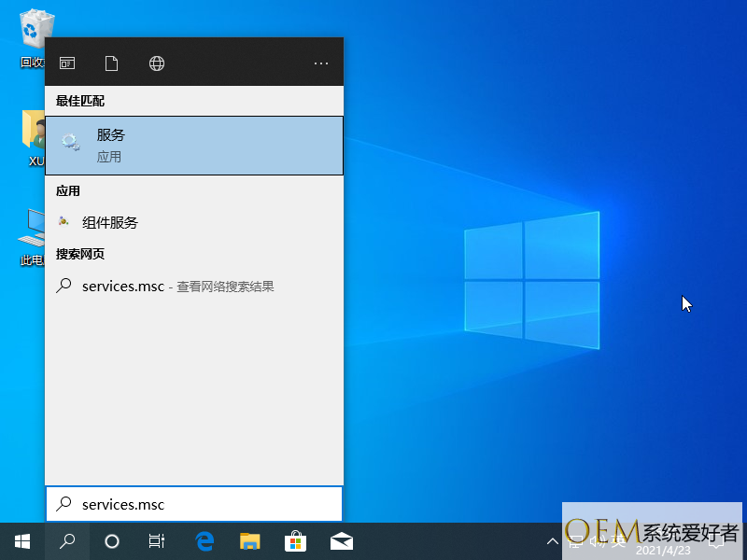Launch Microsoft Store from the taskbar
This screenshot has width=747, height=560.
[295, 541]
